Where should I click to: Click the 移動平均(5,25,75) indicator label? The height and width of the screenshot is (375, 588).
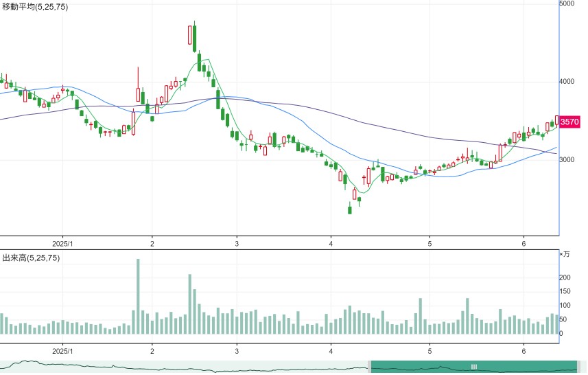(35, 7)
